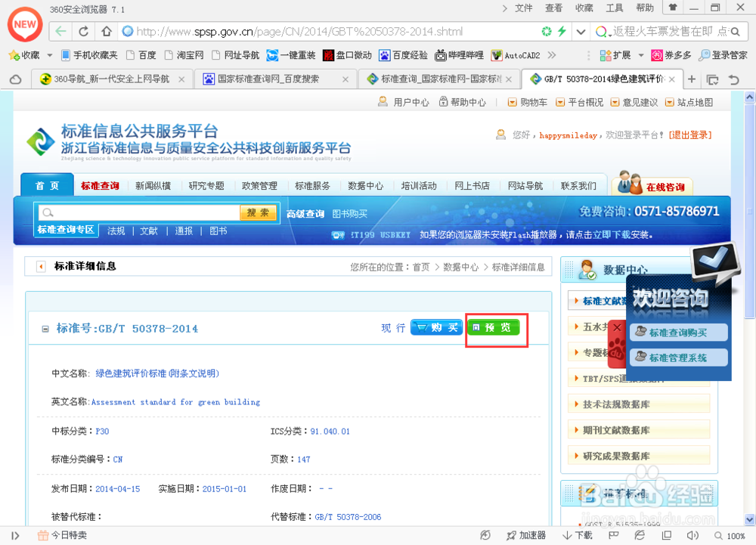Close the red Baidu popup widget
Viewport: 756px width, 545px height.
(x=617, y=327)
